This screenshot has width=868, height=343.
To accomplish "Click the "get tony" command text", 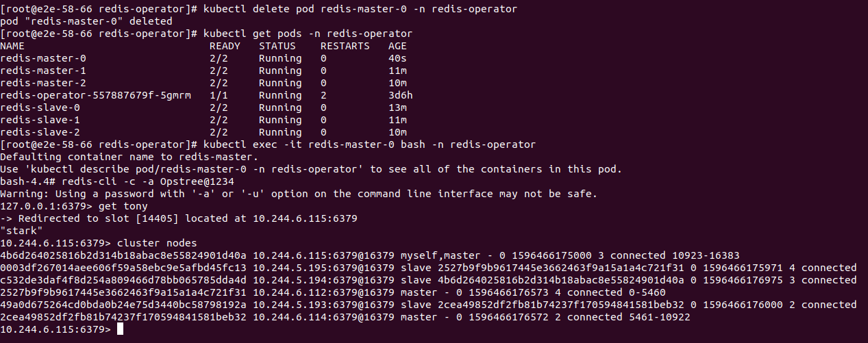I will tap(123, 206).
